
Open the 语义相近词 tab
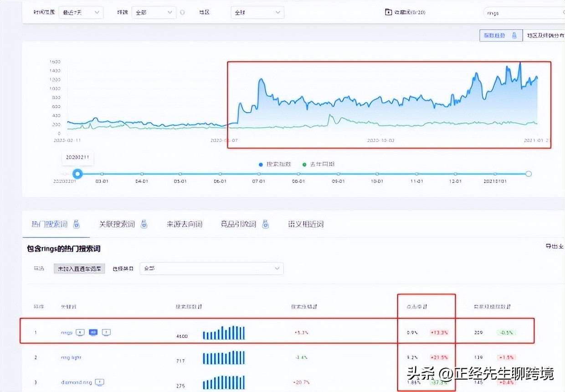point(306,224)
